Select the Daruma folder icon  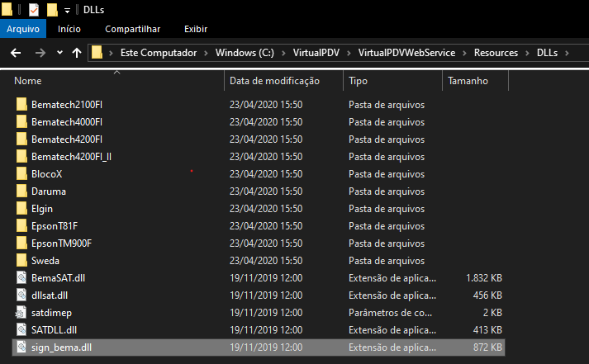click(21, 191)
